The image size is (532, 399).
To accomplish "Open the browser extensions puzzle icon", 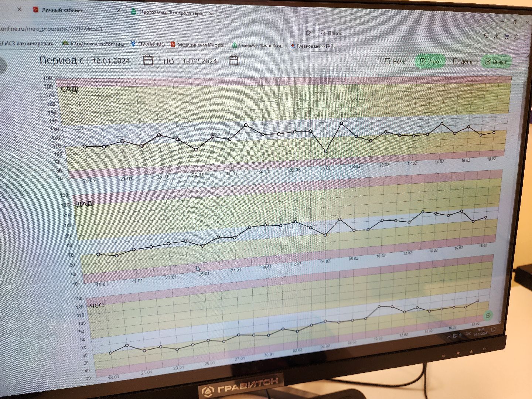I will tap(516, 37).
